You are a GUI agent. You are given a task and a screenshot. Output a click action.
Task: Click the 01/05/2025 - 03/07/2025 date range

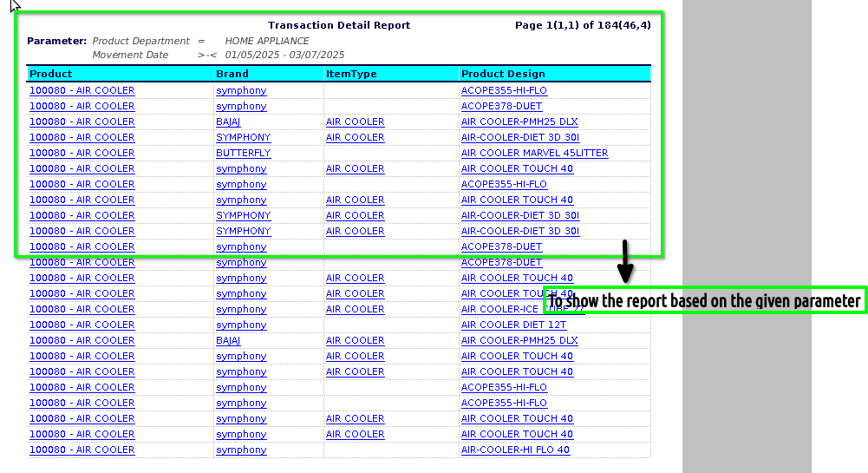point(284,55)
